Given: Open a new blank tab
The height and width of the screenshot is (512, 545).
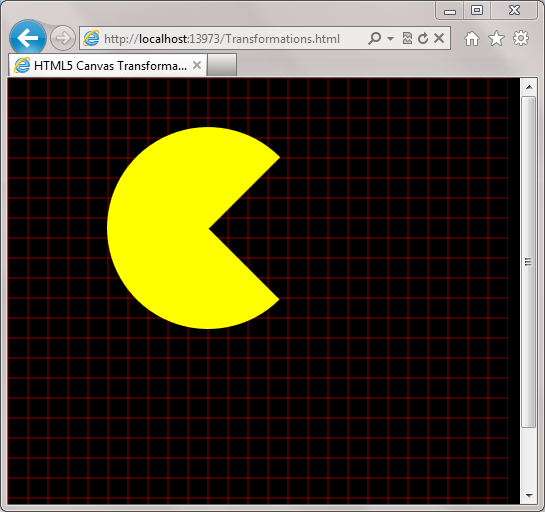Looking at the screenshot, I should point(222,65).
